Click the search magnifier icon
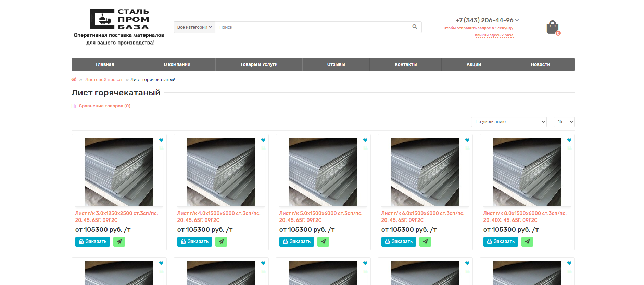 415,27
